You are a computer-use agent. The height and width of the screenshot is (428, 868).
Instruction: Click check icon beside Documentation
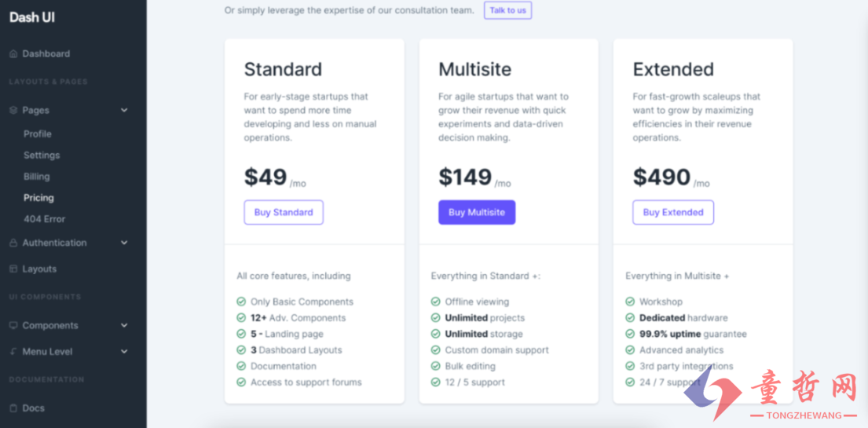tap(241, 366)
